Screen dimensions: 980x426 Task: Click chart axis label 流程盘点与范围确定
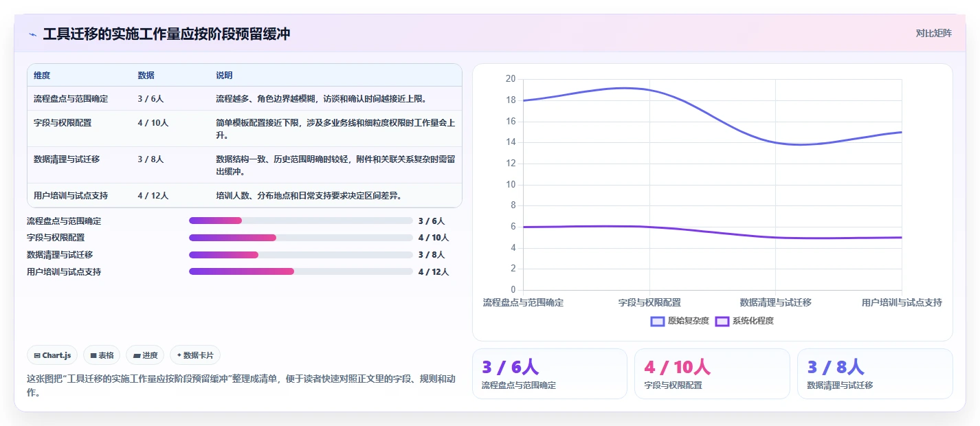pos(523,302)
